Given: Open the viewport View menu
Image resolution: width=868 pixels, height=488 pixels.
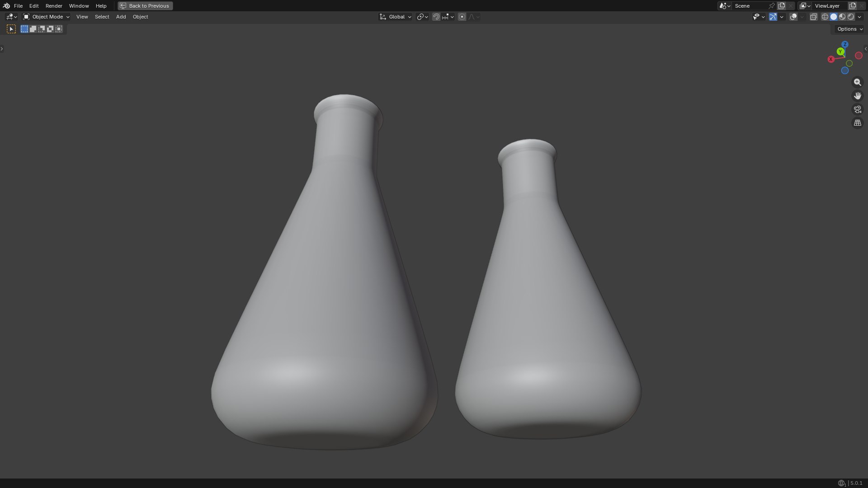Looking at the screenshot, I should tap(82, 17).
